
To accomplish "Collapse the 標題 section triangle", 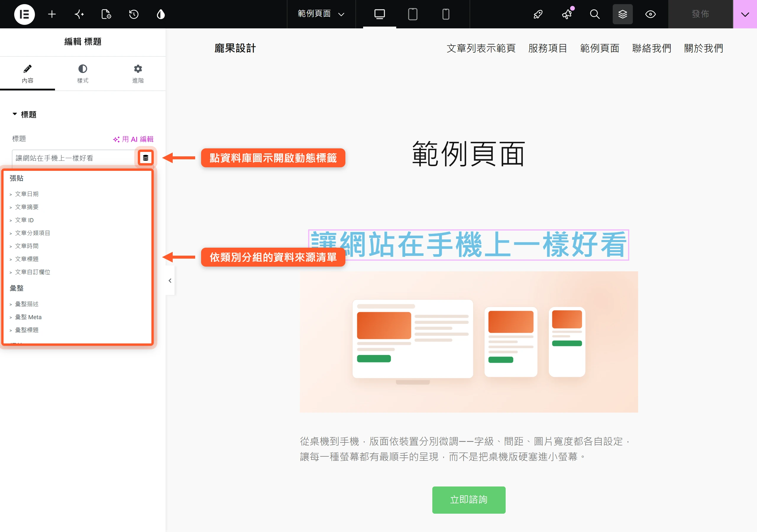I will [x=14, y=114].
